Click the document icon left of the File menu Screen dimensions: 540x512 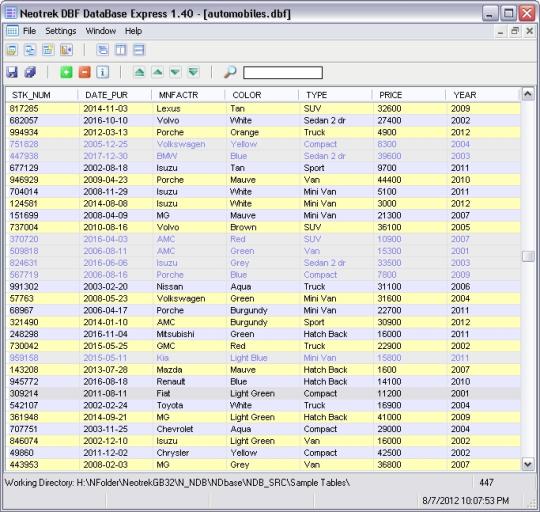pos(12,31)
